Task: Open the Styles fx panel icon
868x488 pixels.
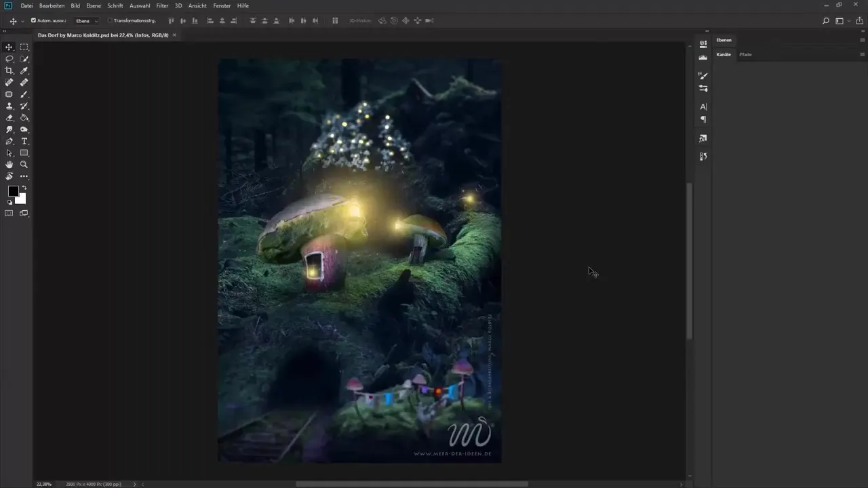Action: coord(703,138)
